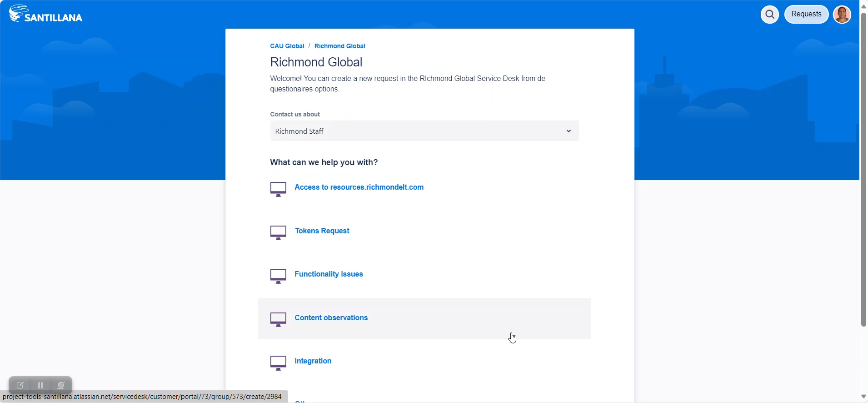The width and height of the screenshot is (868, 403).
Task: Click the annotate pencil icon in recording toolbar
Action: point(20,385)
